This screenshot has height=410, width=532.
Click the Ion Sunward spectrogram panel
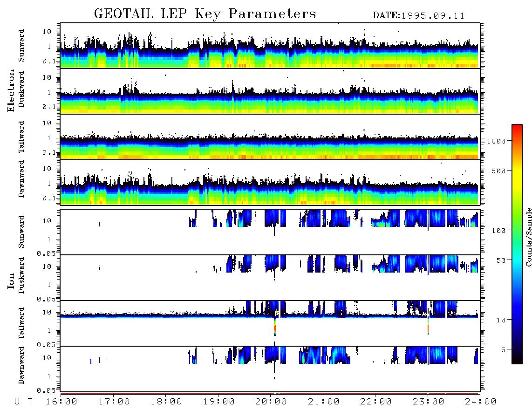pos(270,232)
